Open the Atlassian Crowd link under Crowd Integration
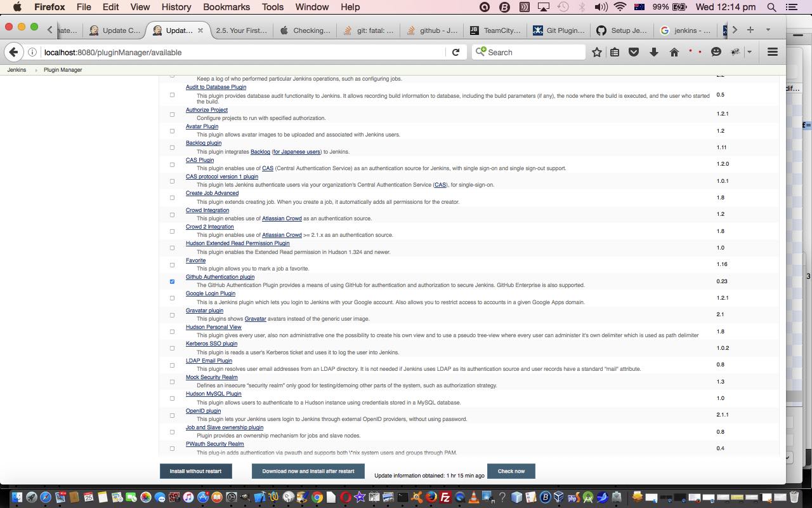 (282, 218)
